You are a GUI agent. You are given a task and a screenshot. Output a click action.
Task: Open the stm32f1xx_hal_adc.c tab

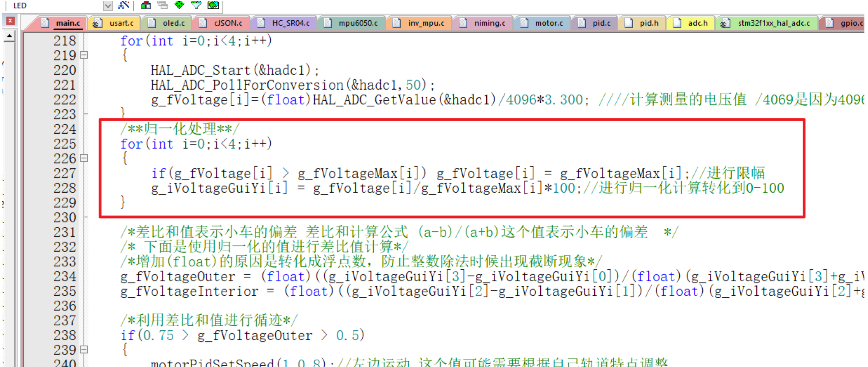(767, 23)
